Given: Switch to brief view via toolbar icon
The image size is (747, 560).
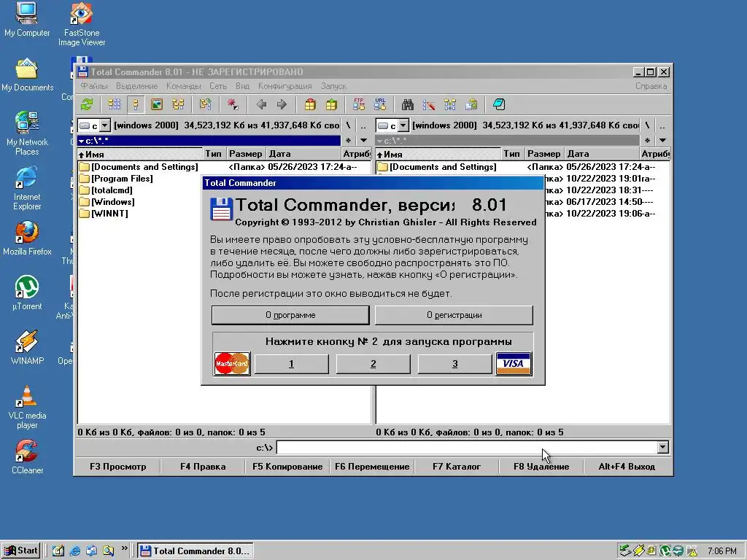Looking at the screenshot, I should (x=115, y=104).
